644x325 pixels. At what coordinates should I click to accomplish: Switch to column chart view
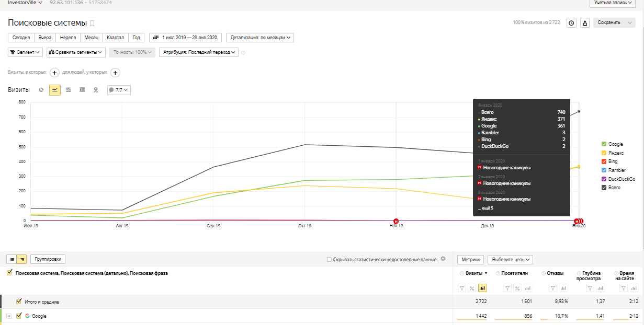pyautogui.click(x=82, y=90)
